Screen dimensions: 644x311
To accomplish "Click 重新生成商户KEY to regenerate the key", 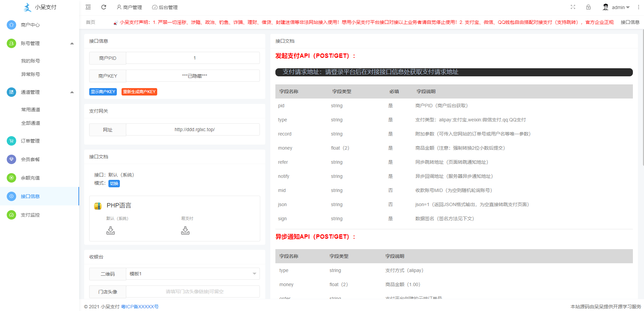I will tap(139, 91).
